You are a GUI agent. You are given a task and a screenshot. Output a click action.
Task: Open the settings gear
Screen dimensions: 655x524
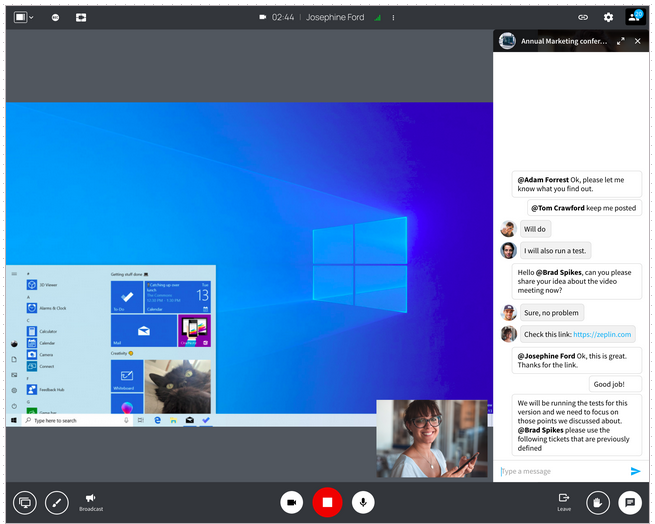(x=608, y=17)
